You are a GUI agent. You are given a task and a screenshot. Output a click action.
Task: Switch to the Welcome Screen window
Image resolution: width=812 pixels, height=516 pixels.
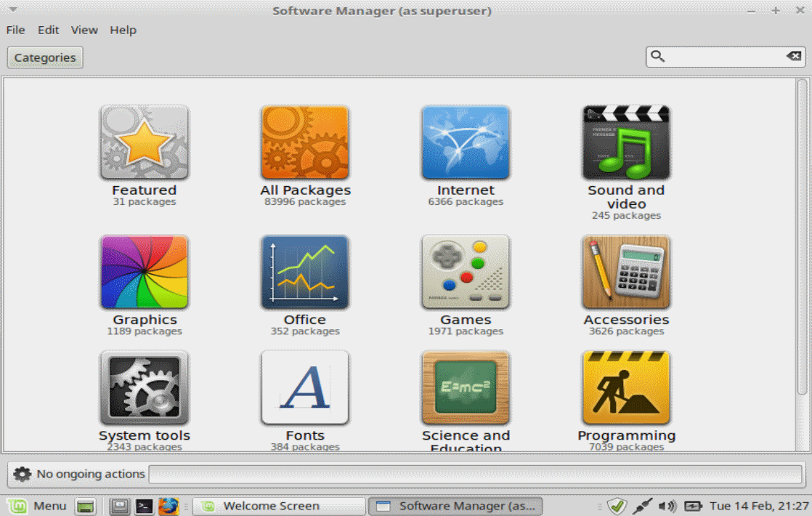click(x=279, y=506)
